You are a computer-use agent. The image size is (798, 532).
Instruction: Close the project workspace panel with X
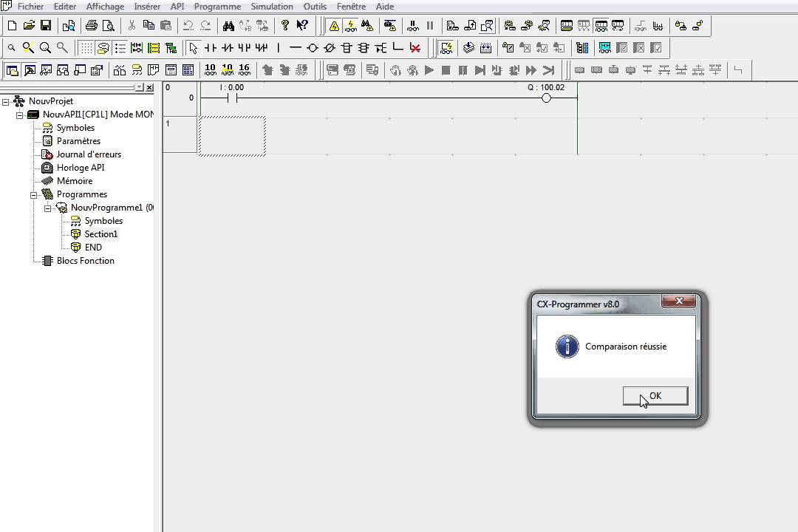[x=149, y=88]
